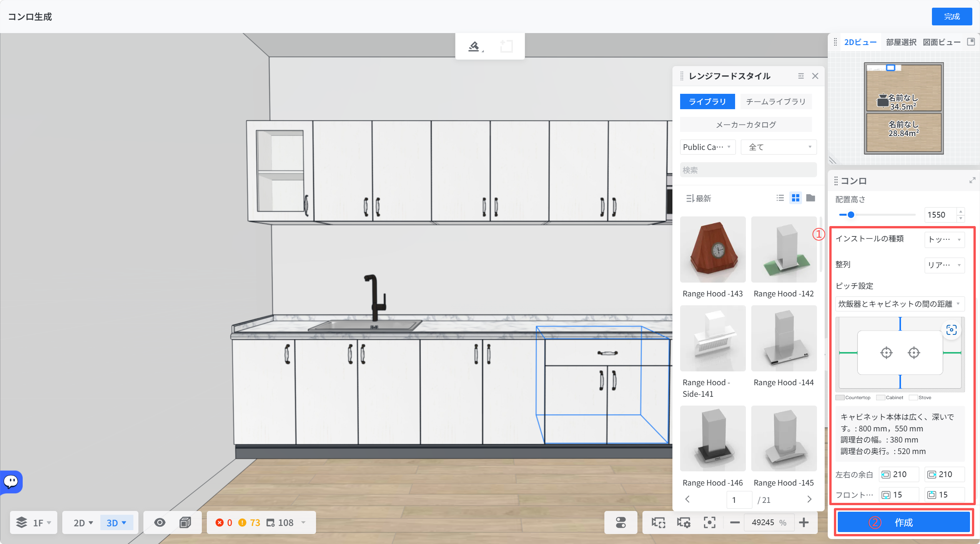
Task: Close the レンジフードスタイル panel
Action: (x=815, y=76)
